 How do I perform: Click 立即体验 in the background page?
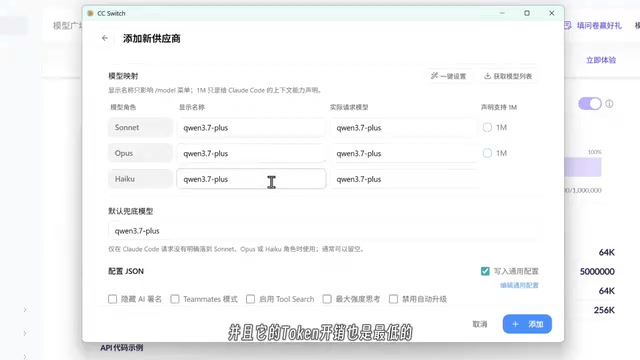click(x=601, y=60)
